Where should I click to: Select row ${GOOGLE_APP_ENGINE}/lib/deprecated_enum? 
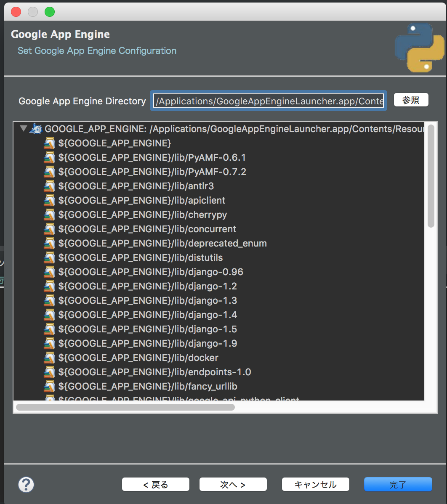(162, 243)
